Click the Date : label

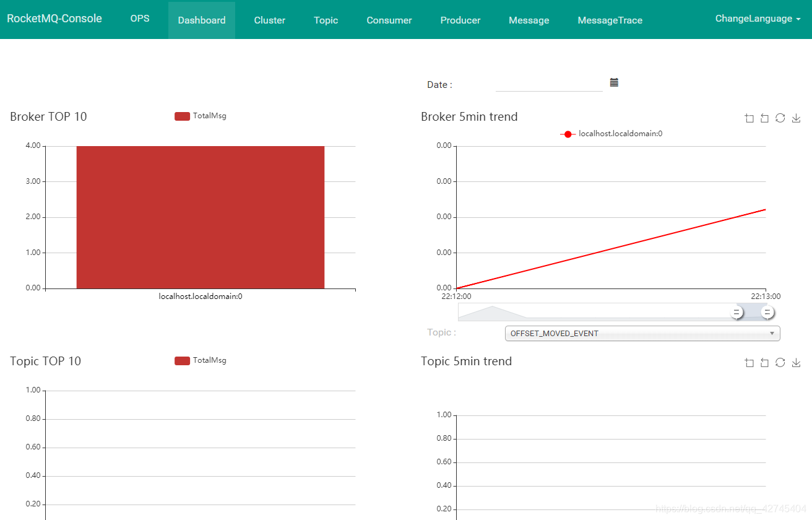click(439, 85)
